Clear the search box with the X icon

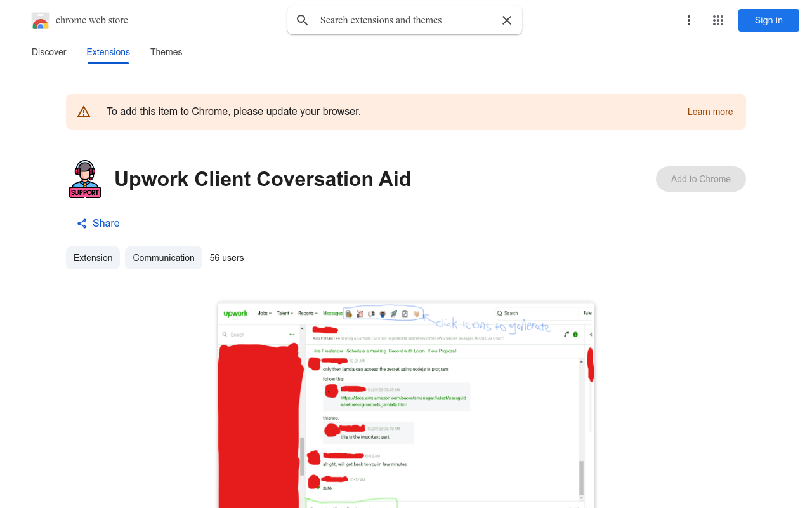click(507, 20)
